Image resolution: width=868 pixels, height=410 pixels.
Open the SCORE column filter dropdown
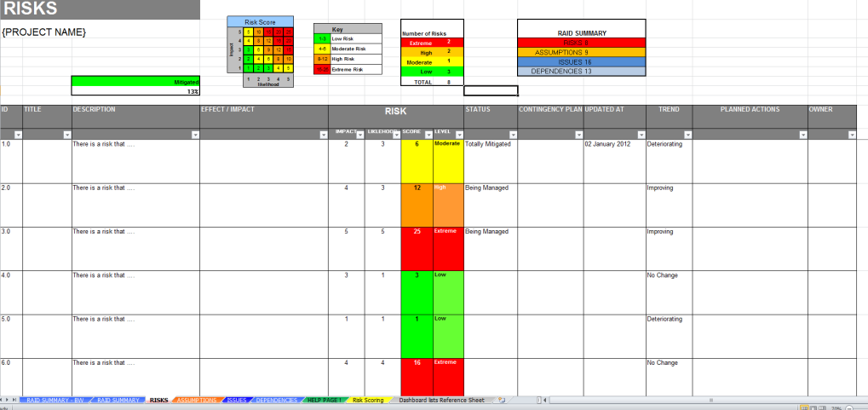pyautogui.click(x=428, y=135)
